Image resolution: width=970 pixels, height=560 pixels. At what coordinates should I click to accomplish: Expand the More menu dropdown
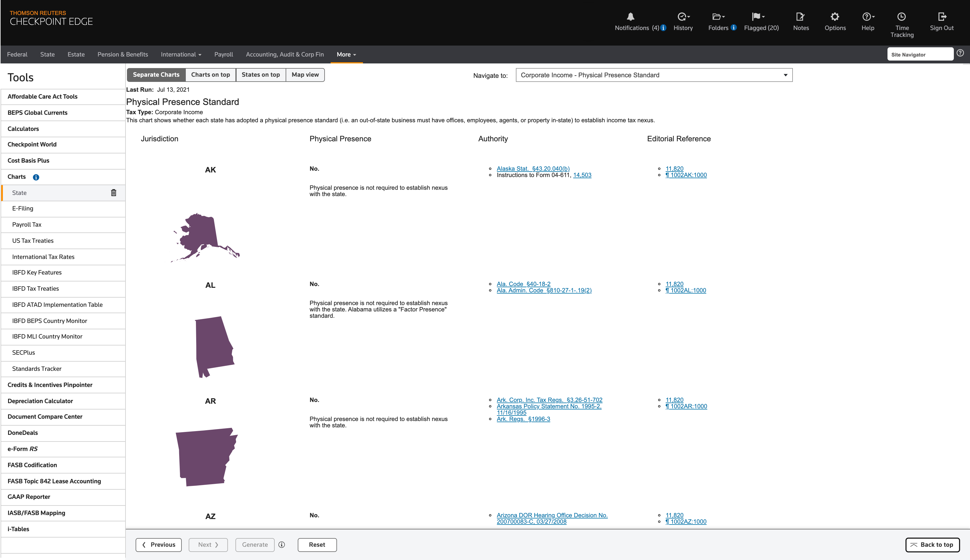pyautogui.click(x=346, y=55)
